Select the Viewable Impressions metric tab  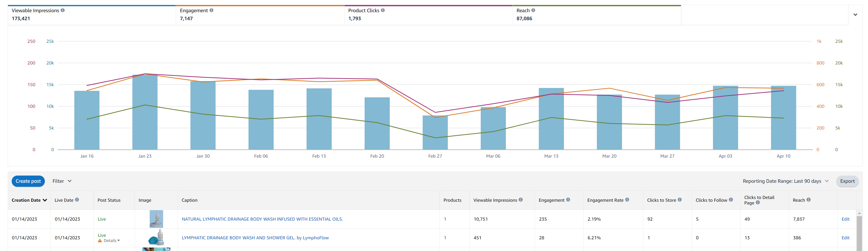92,15
